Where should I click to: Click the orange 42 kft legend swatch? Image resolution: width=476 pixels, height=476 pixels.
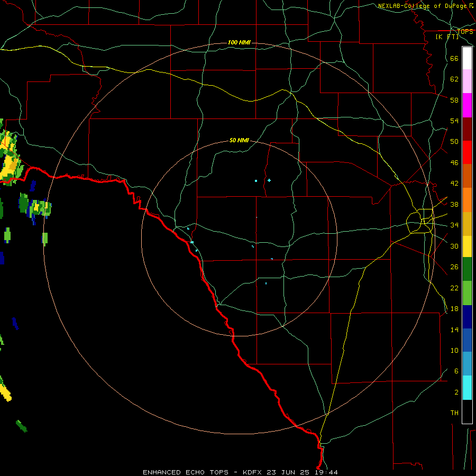click(467, 200)
